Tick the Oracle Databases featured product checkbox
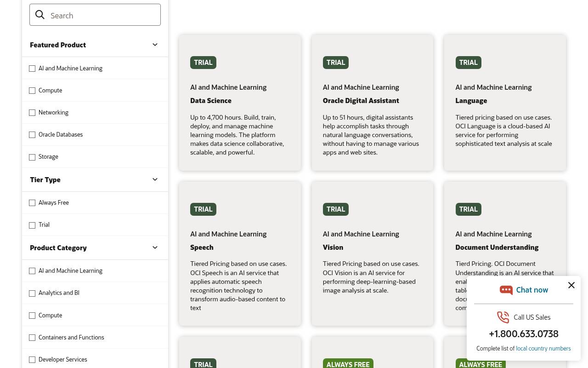588x368 pixels. pyautogui.click(x=32, y=135)
